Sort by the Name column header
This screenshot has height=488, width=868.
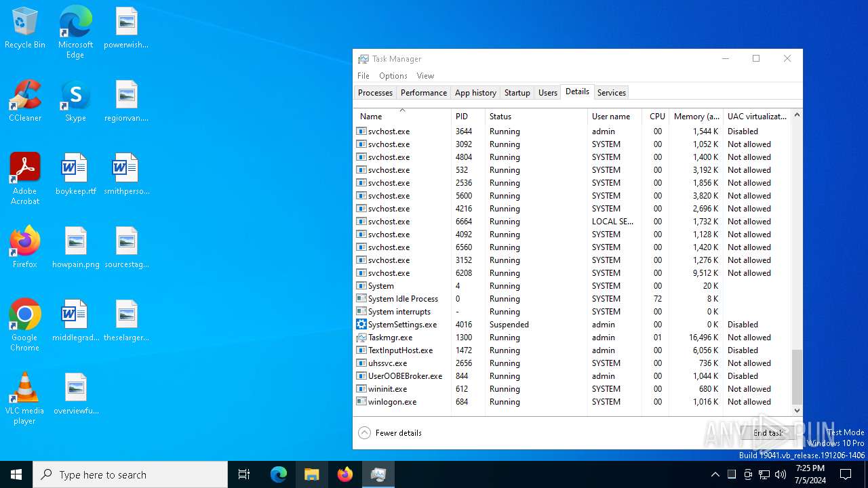pos(402,116)
